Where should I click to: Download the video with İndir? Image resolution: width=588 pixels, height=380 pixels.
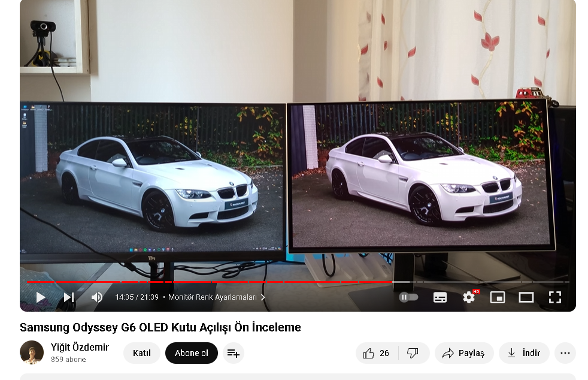524,353
